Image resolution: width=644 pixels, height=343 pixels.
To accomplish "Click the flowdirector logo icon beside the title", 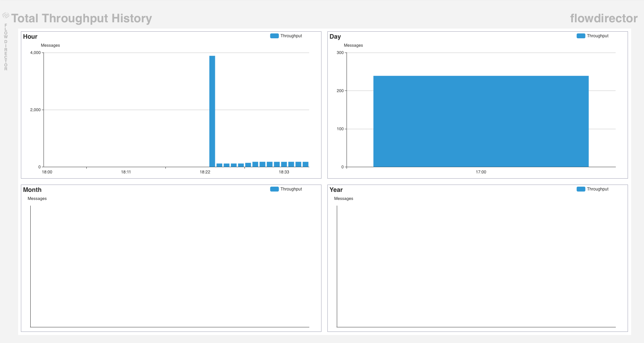I will pos(6,15).
